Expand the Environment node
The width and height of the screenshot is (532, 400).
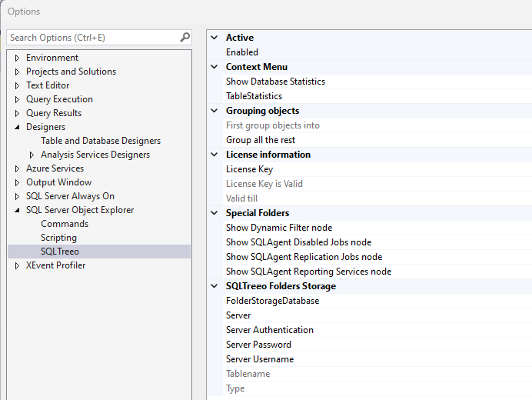(x=18, y=58)
